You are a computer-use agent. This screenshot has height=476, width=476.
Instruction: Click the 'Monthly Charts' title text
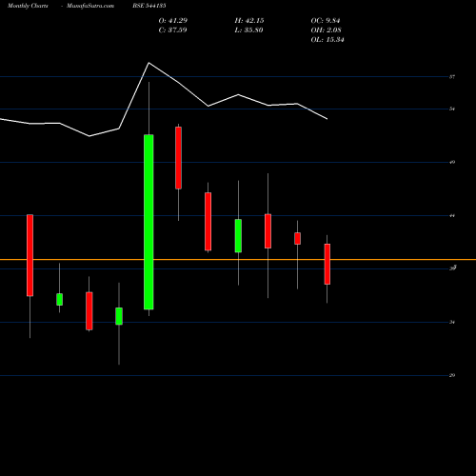pyautogui.click(x=28, y=6)
